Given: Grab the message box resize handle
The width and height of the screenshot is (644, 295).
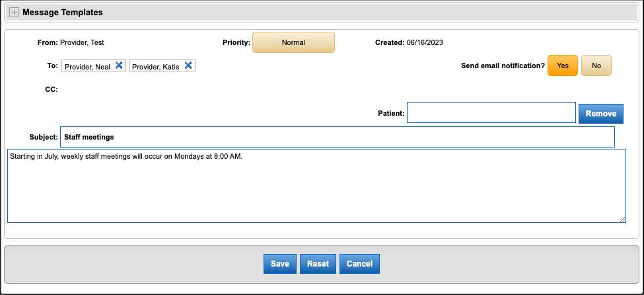Looking at the screenshot, I should [622, 219].
